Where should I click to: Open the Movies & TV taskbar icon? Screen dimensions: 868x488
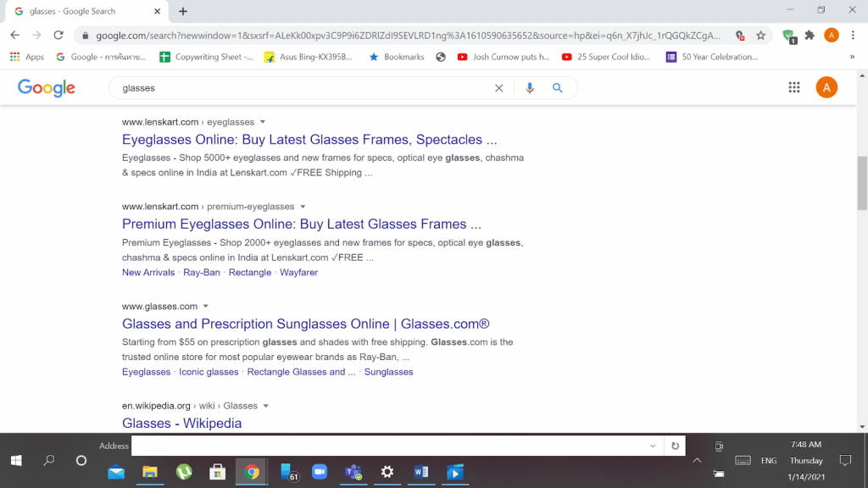[x=454, y=473]
